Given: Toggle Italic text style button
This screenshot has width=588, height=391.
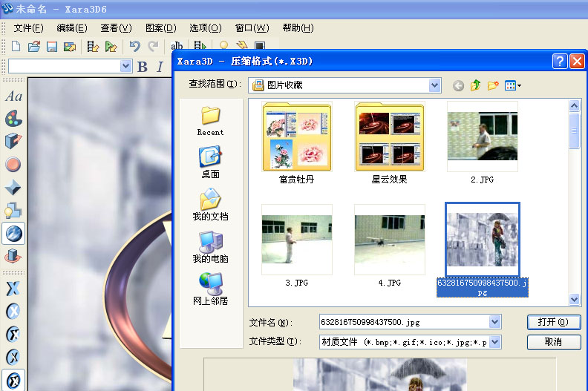Looking at the screenshot, I should click(160, 67).
